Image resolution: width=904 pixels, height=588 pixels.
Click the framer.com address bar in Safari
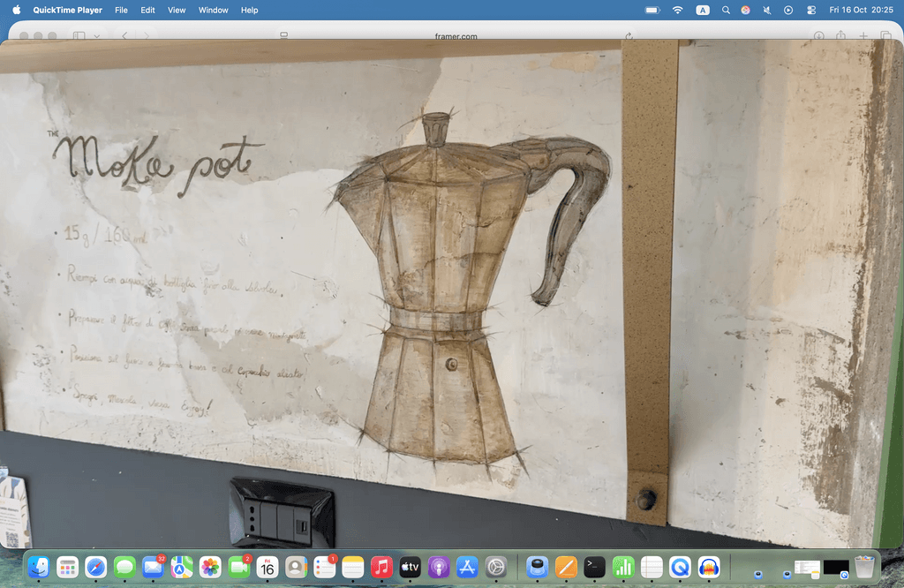[456, 35]
